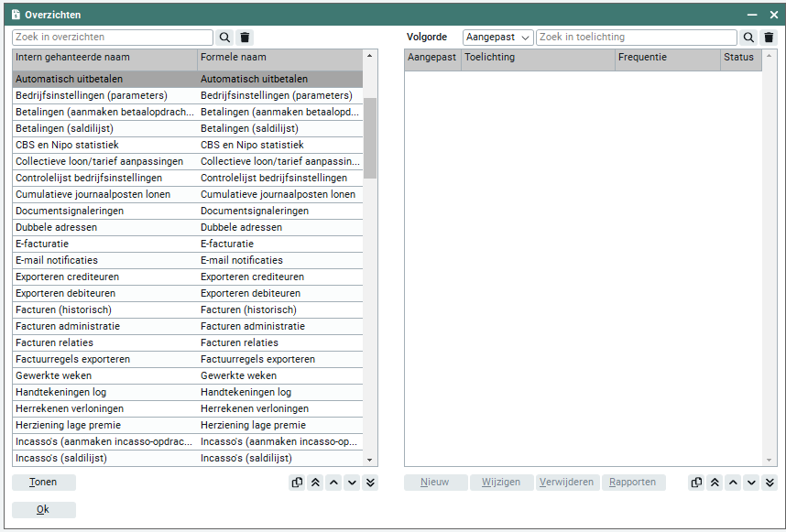The height and width of the screenshot is (532, 786).
Task: Move down one with left list down arrow
Action: [x=352, y=483]
